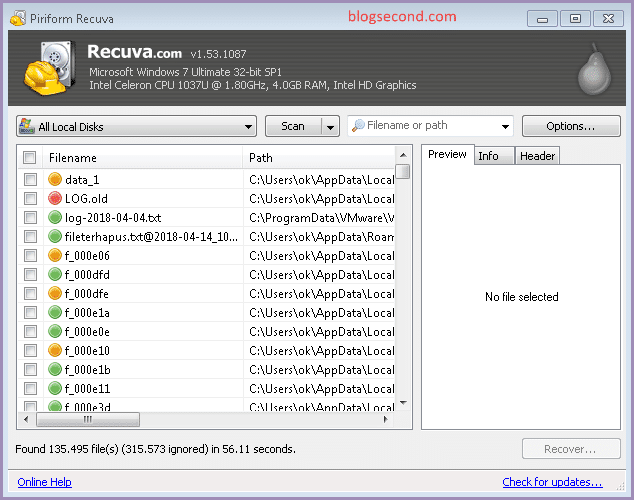Viewport: 634px width, 500px height.
Task: Sort by the Filename column header
Action: (x=142, y=157)
